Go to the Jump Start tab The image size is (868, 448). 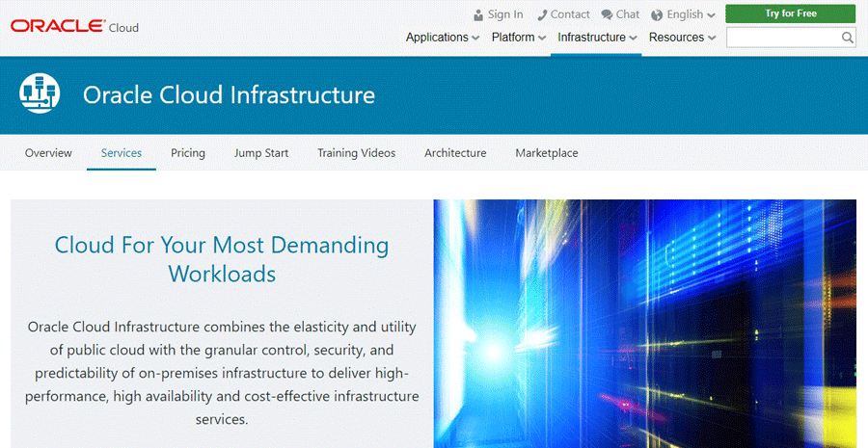(261, 152)
